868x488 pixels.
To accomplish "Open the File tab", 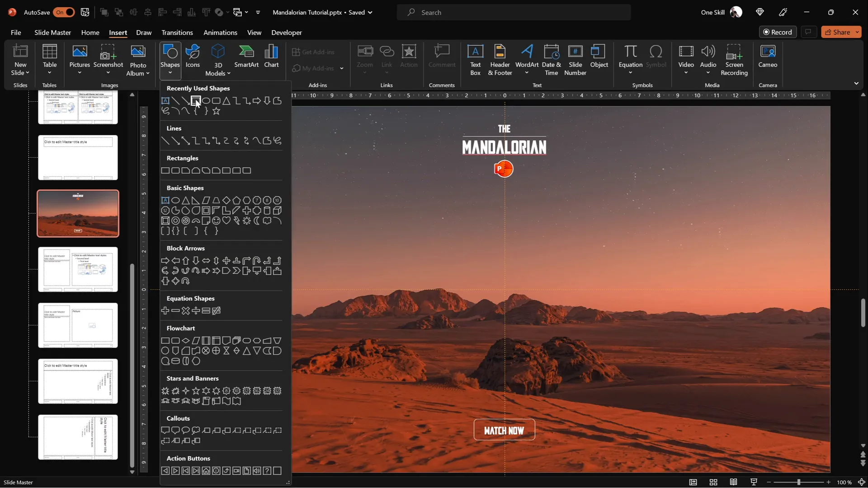I will click(16, 33).
